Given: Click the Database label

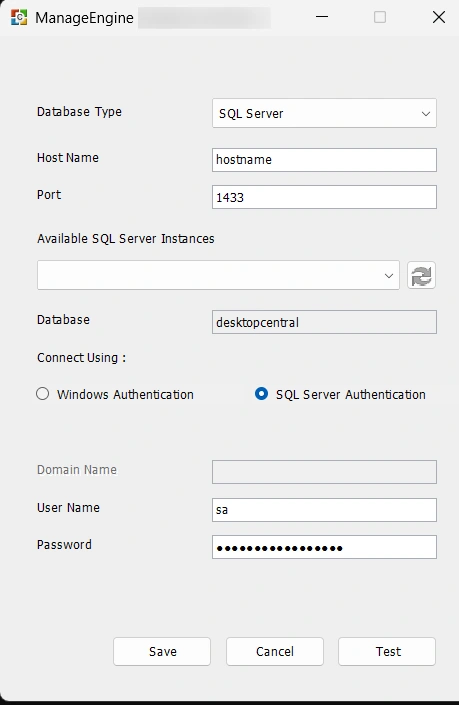Looking at the screenshot, I should 63,320.
